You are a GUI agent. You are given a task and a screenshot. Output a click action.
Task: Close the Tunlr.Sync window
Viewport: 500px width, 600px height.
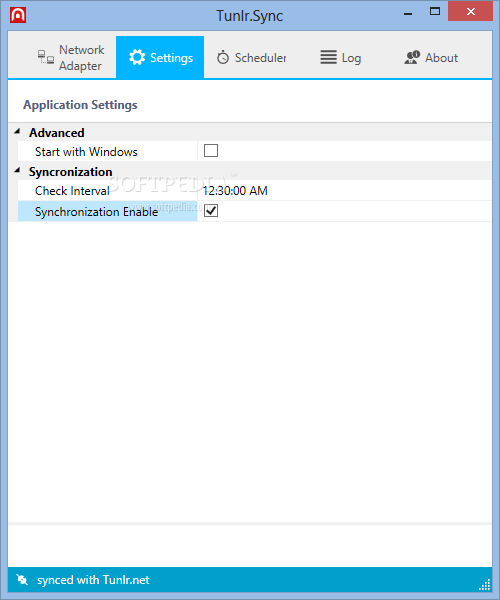click(471, 11)
